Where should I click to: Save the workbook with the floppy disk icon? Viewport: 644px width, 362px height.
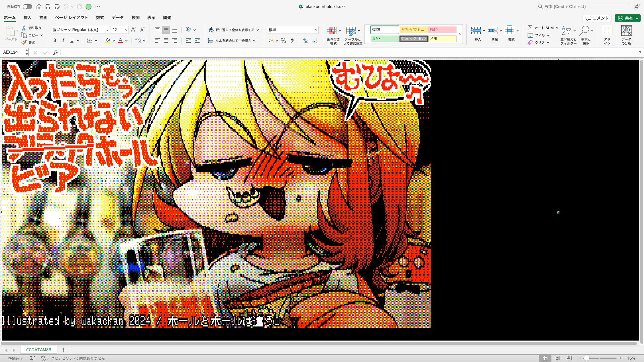(x=48, y=7)
